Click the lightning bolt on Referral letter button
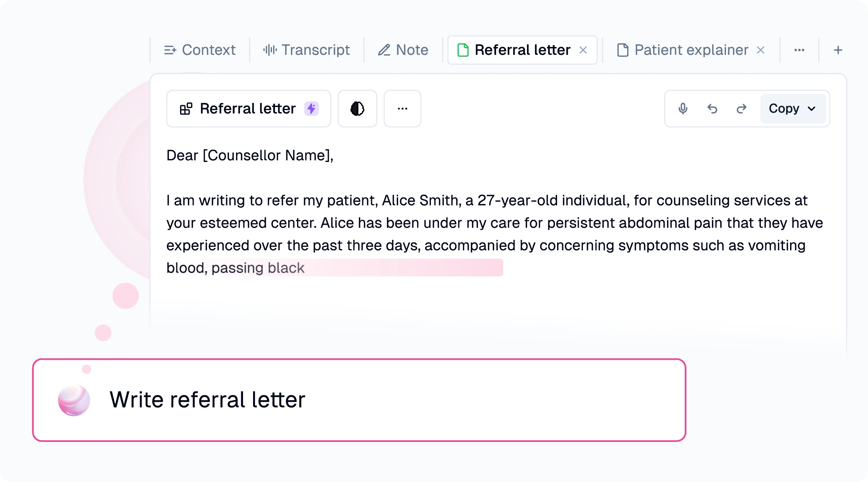868x482 pixels. click(311, 109)
